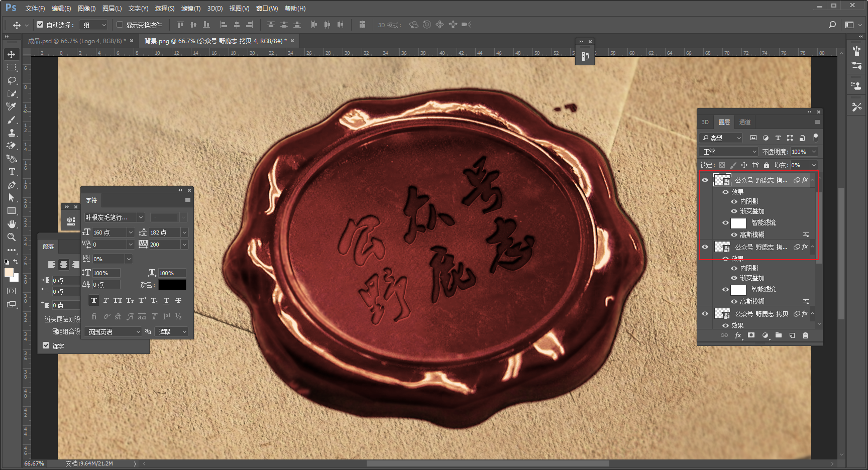Select the top layer's 智能滤镜 mask thumbnail
The height and width of the screenshot is (470, 868).
coord(738,223)
